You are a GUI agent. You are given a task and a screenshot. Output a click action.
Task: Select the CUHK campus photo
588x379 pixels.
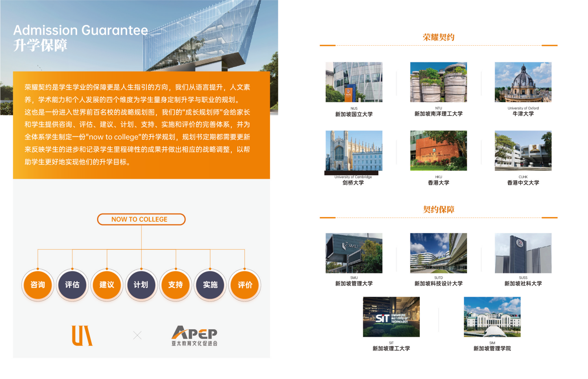pyautogui.click(x=523, y=150)
